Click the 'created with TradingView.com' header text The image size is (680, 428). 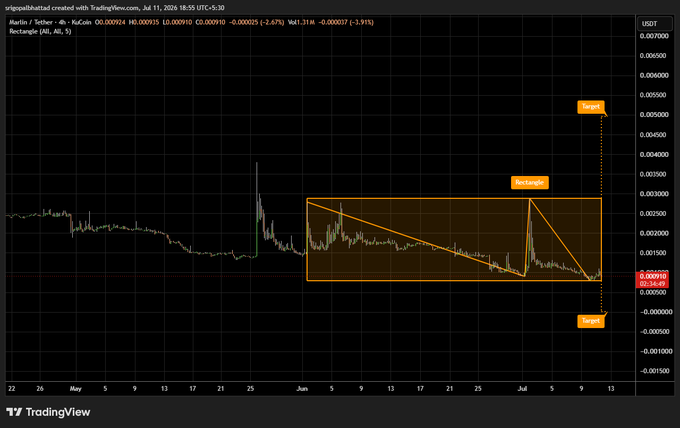point(95,8)
